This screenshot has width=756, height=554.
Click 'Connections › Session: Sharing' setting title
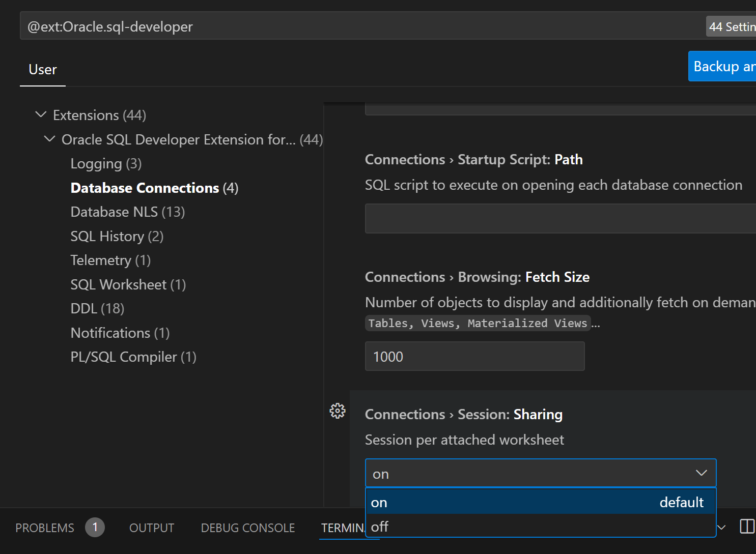pyautogui.click(x=464, y=414)
